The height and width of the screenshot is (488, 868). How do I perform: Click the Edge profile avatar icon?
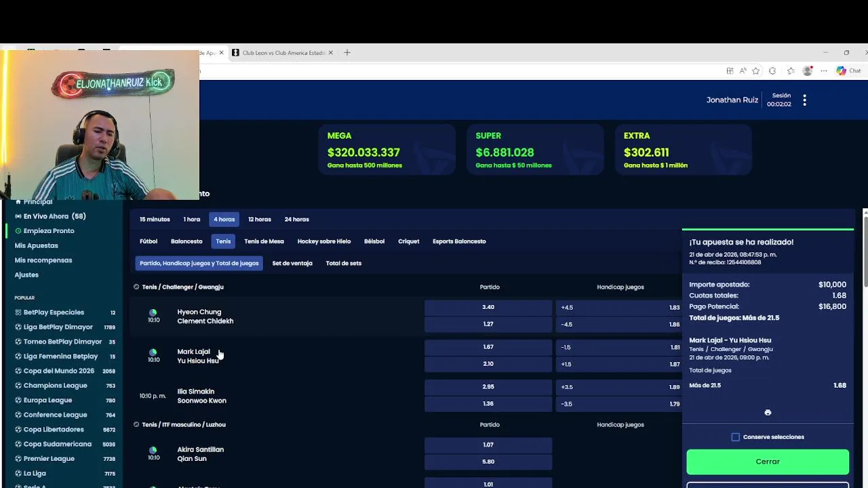pos(807,70)
